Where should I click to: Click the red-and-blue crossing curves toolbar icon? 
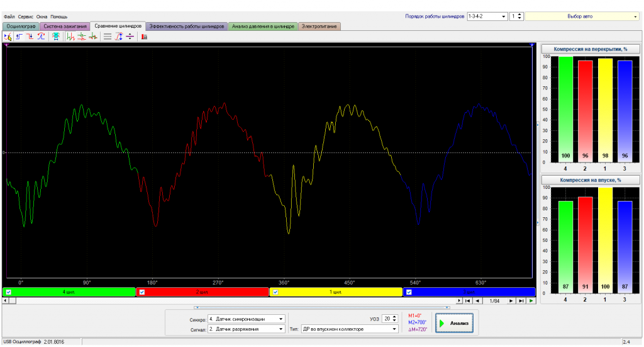(41, 37)
